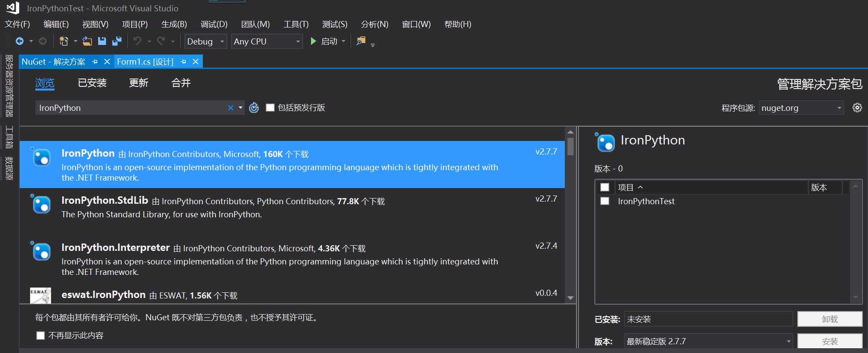Toggle the include prerelease checkbox
868x353 pixels.
[270, 107]
